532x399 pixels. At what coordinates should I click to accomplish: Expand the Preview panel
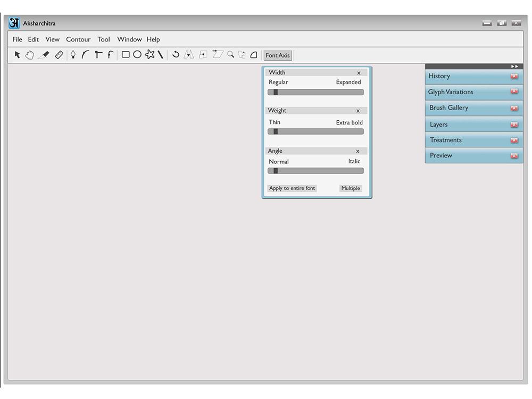click(x=473, y=155)
